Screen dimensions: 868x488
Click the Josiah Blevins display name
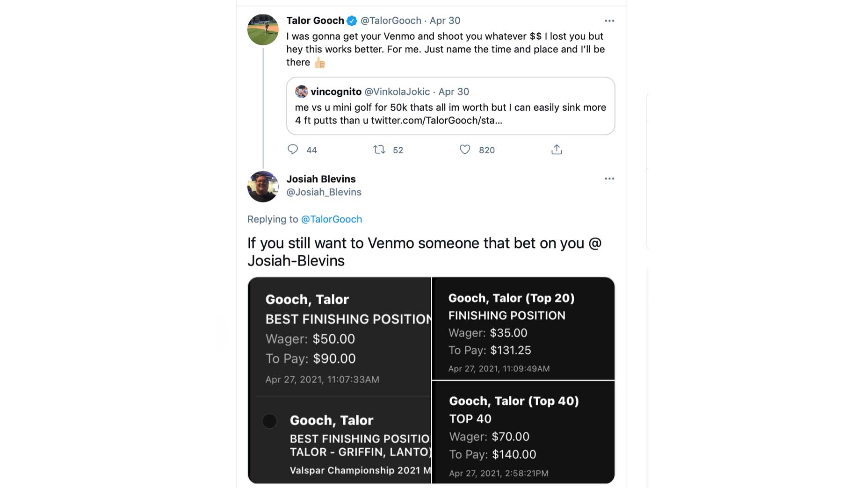[321, 179]
